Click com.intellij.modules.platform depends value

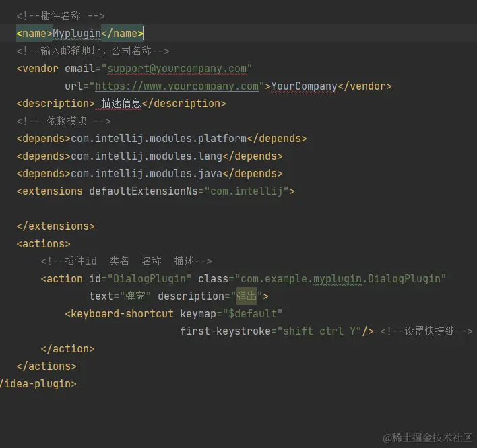158,139
